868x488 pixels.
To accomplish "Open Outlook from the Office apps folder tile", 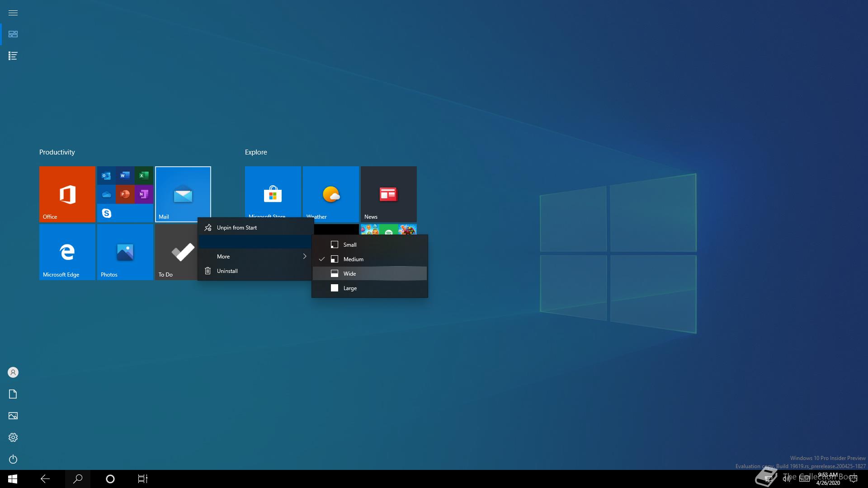I will coord(106,175).
